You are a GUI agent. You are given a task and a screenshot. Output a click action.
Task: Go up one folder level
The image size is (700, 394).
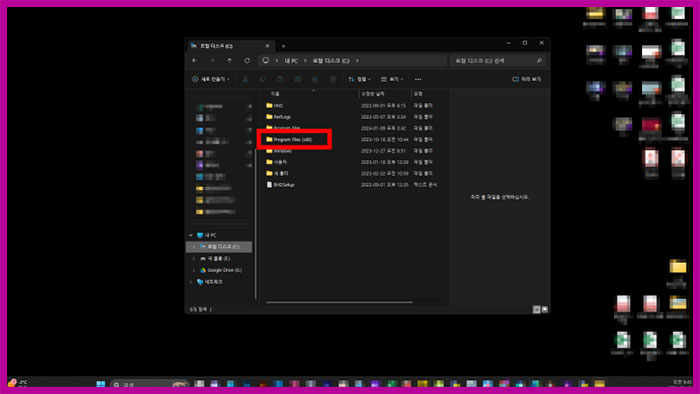(229, 61)
